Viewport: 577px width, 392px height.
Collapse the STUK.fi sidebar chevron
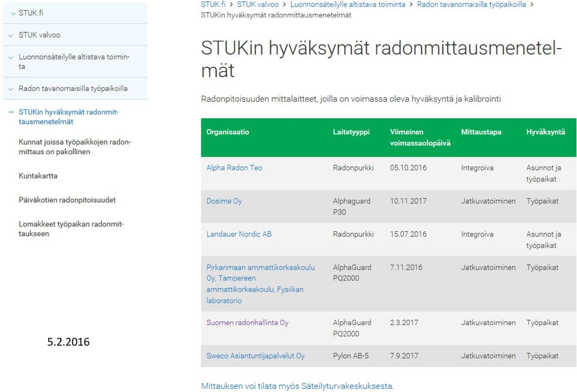[13, 14]
